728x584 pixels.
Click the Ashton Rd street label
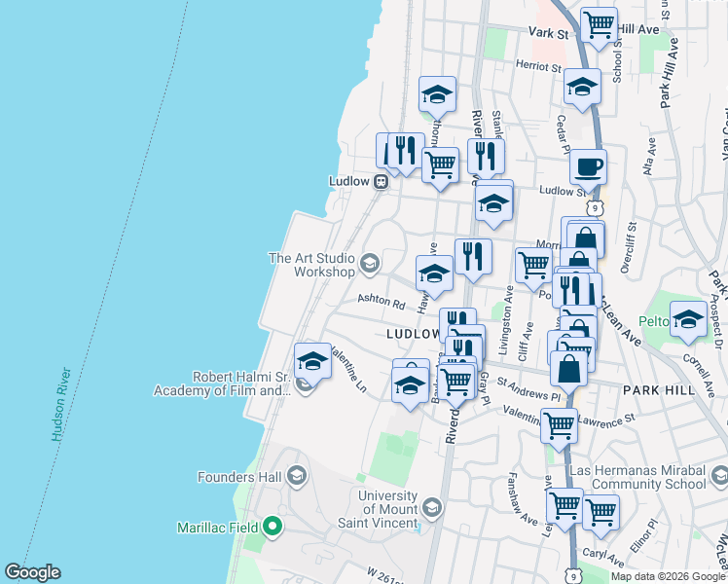click(382, 302)
